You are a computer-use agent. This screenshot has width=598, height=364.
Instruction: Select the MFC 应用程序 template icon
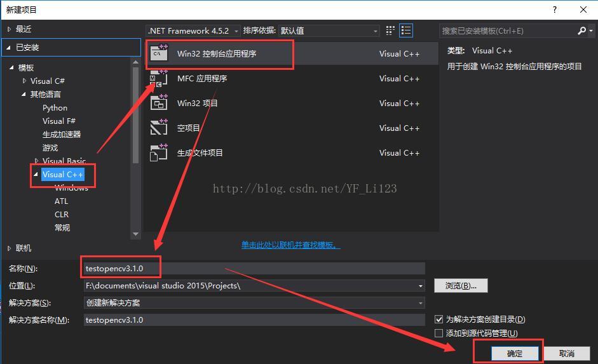[159, 78]
